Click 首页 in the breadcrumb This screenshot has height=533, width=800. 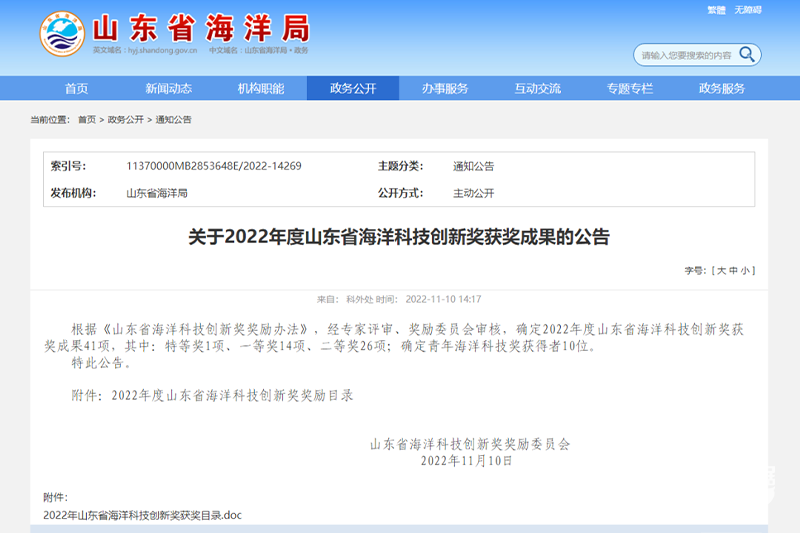click(x=87, y=120)
